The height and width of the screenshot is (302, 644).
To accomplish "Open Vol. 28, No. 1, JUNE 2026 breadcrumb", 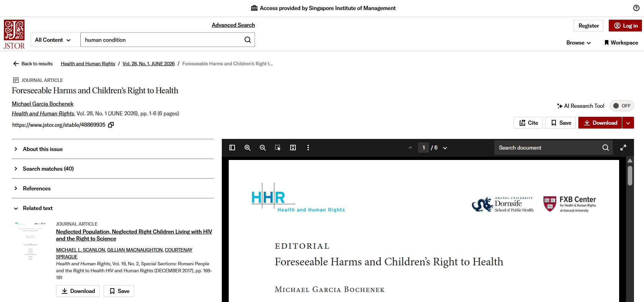I will pos(149,64).
